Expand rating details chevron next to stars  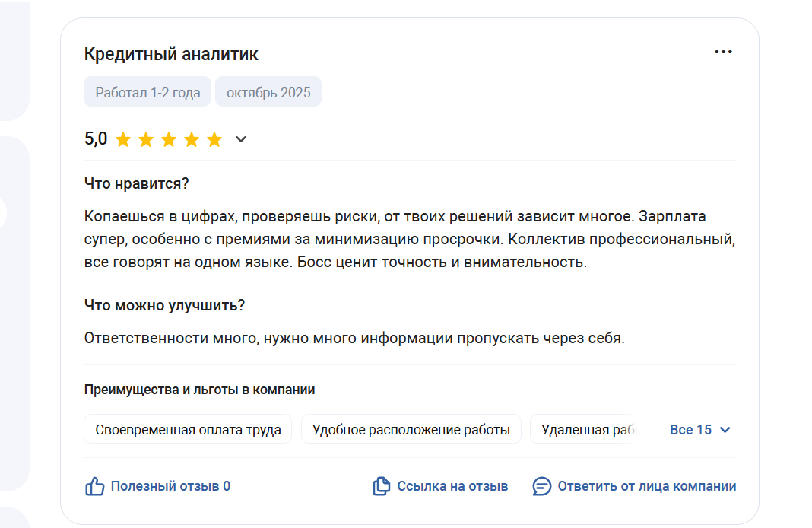(241, 139)
